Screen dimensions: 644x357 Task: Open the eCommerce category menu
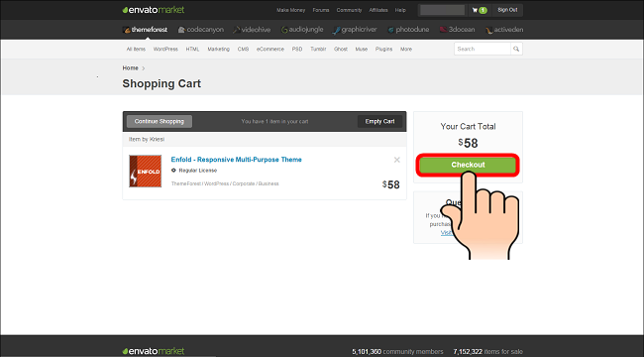pyautogui.click(x=270, y=49)
